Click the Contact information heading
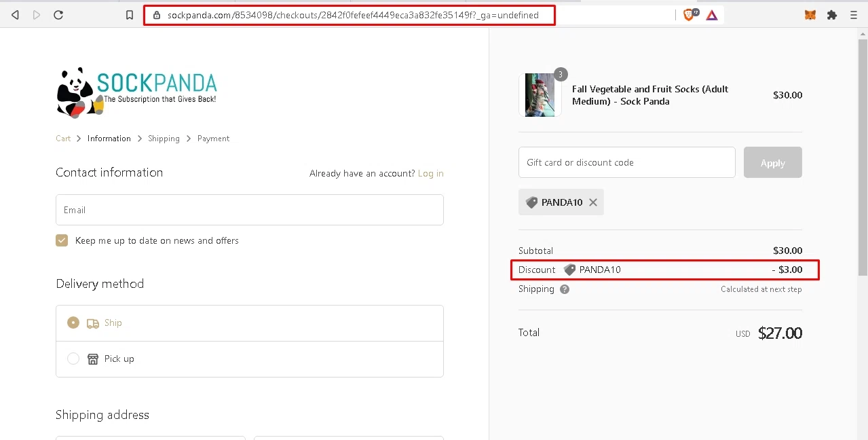Screen dimensions: 868x440 [x=109, y=172]
